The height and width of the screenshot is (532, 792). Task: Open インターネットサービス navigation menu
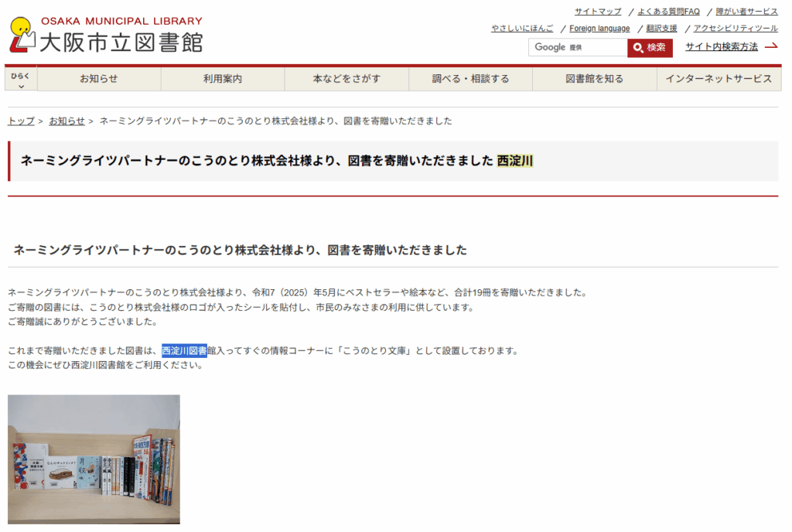point(719,79)
